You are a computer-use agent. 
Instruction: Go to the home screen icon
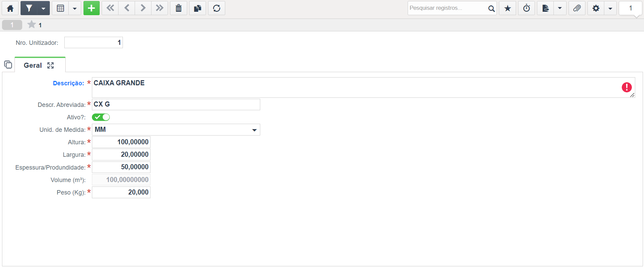tap(10, 8)
